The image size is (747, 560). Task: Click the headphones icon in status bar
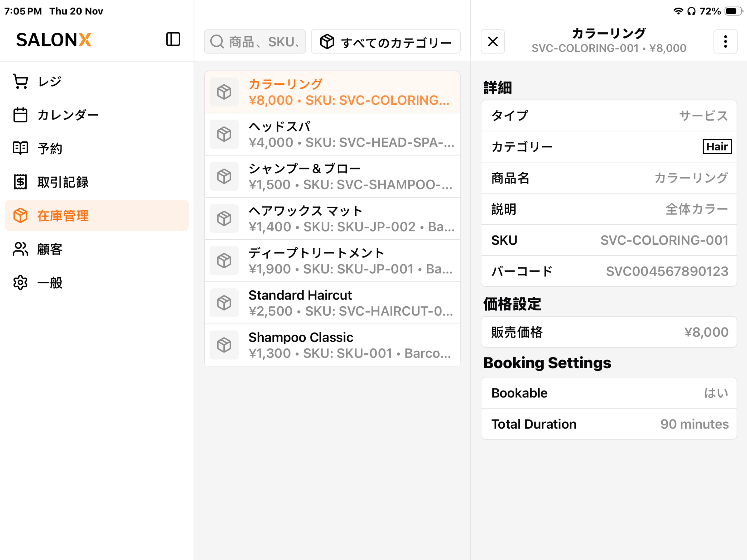point(691,11)
